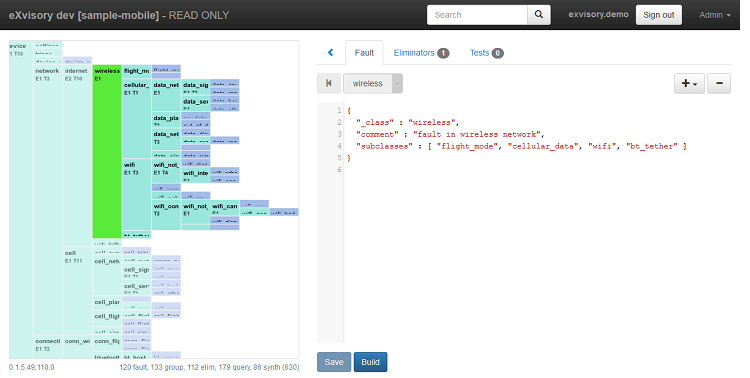Focus the Search input field
Viewport: 750px width, 378px height.
click(x=477, y=15)
